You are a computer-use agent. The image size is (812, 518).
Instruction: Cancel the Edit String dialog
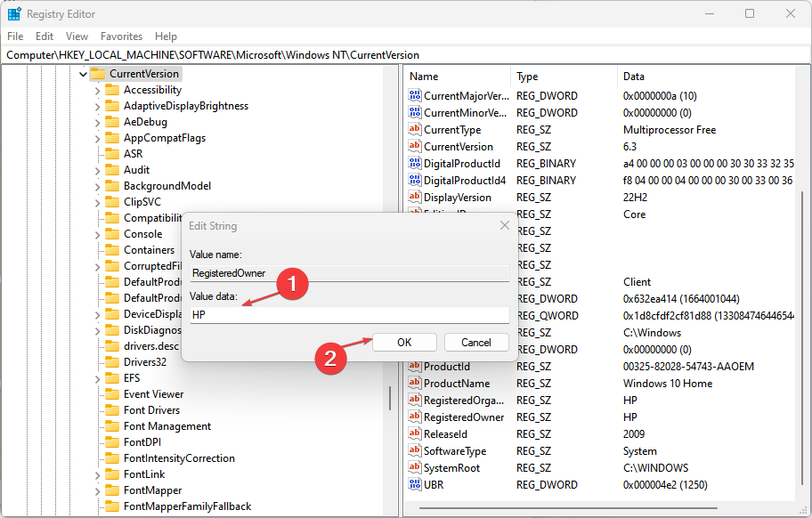[476, 342]
